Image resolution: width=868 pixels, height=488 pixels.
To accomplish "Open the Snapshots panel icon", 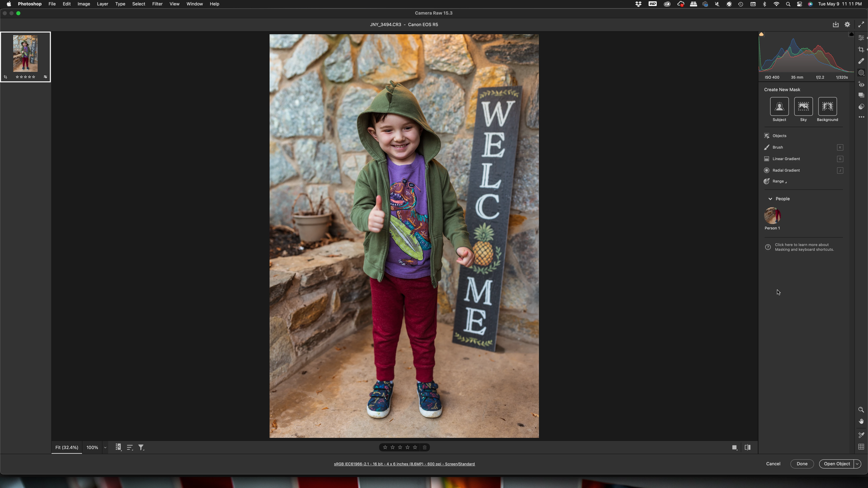I will (861, 95).
